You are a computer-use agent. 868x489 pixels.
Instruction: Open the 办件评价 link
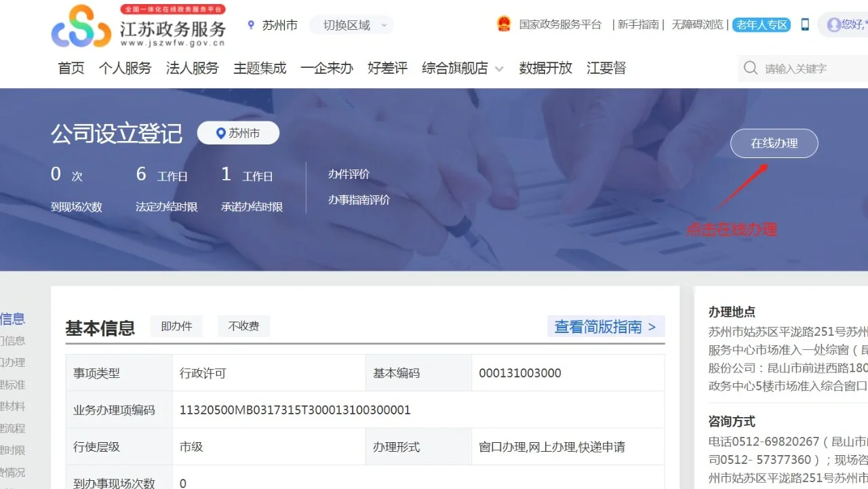click(x=349, y=174)
